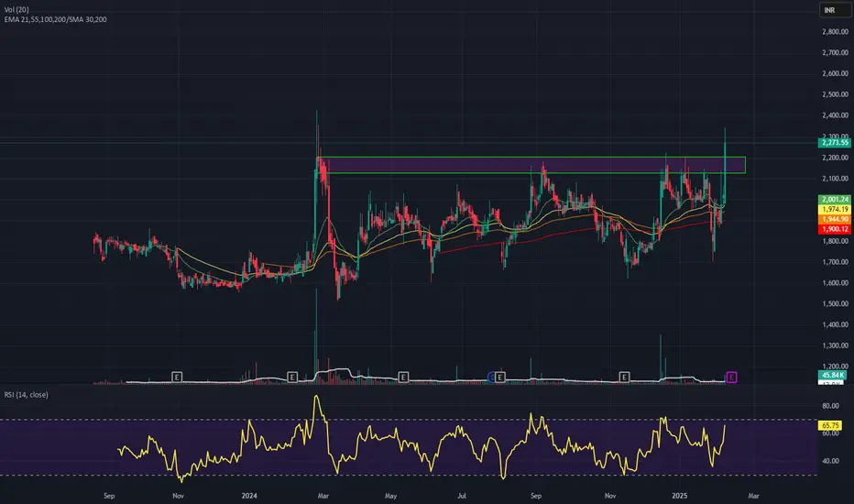
Task: Click the 80.00 RSI scale label
Action: point(830,406)
